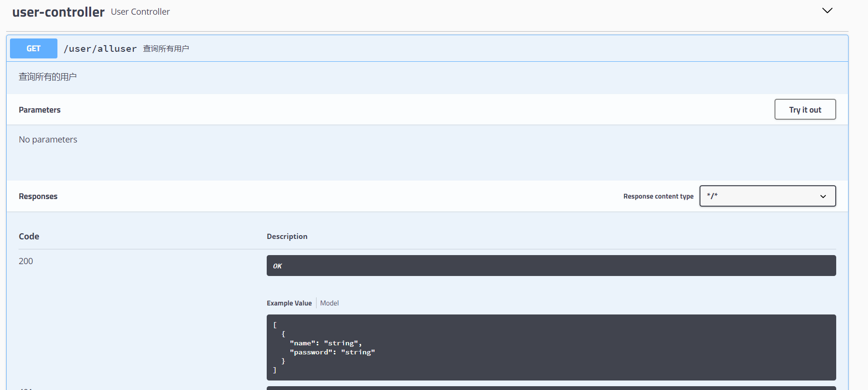
Task: Click the /user/alluser endpoint path
Action: [100, 48]
